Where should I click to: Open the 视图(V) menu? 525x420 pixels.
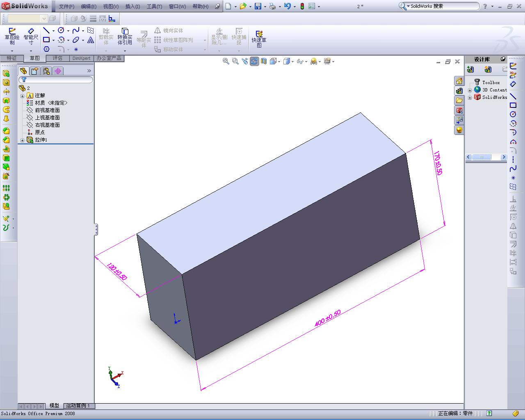click(x=111, y=6)
